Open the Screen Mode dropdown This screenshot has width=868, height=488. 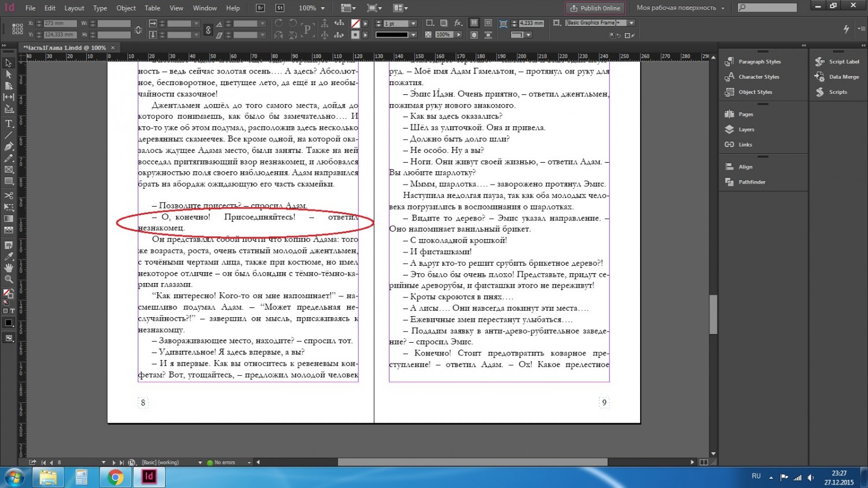click(x=374, y=8)
